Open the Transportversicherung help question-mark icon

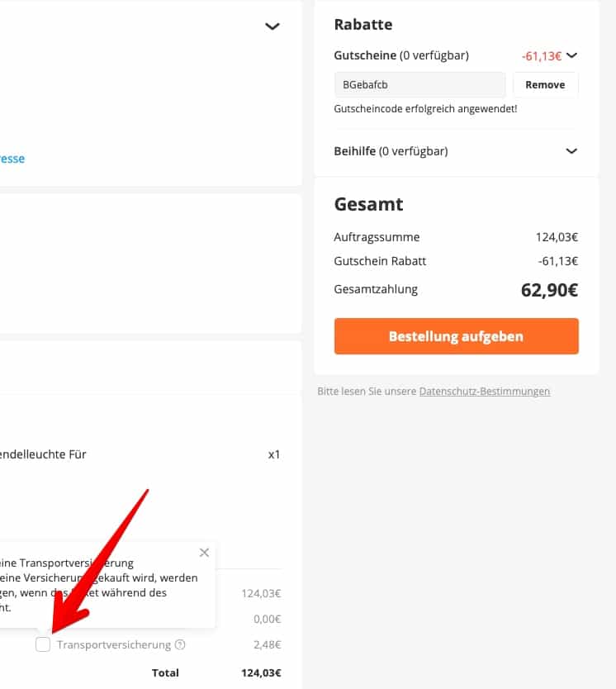180,644
